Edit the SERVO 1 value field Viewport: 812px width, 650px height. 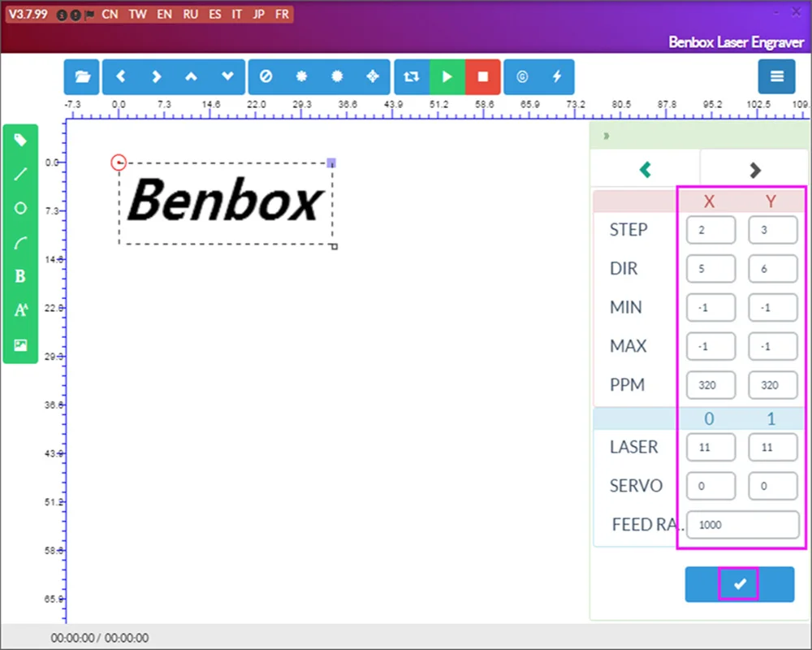tap(773, 486)
